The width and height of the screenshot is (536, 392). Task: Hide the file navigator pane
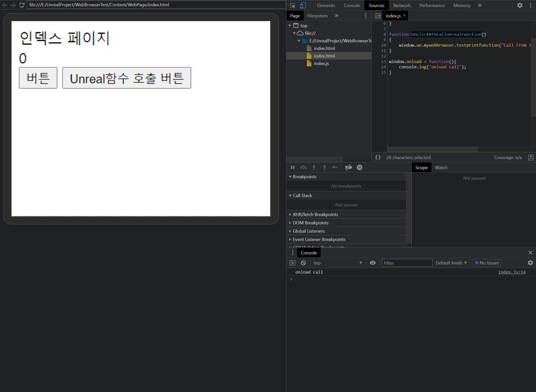click(x=378, y=16)
